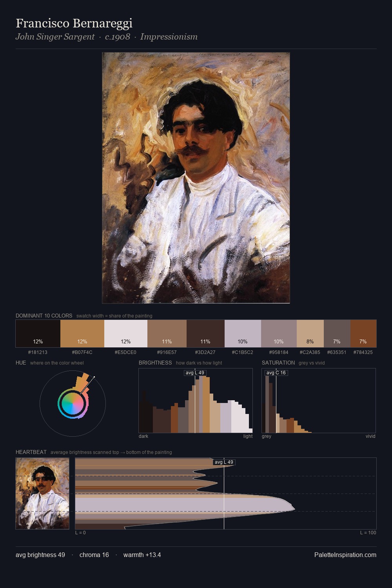Click 'warmth +13.4' footer stat

tap(142, 555)
